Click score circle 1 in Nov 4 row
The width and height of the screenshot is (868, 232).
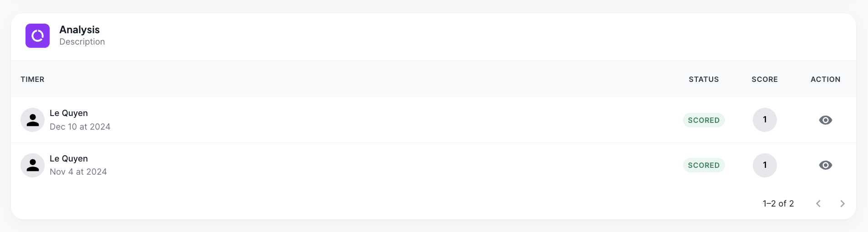765,165
